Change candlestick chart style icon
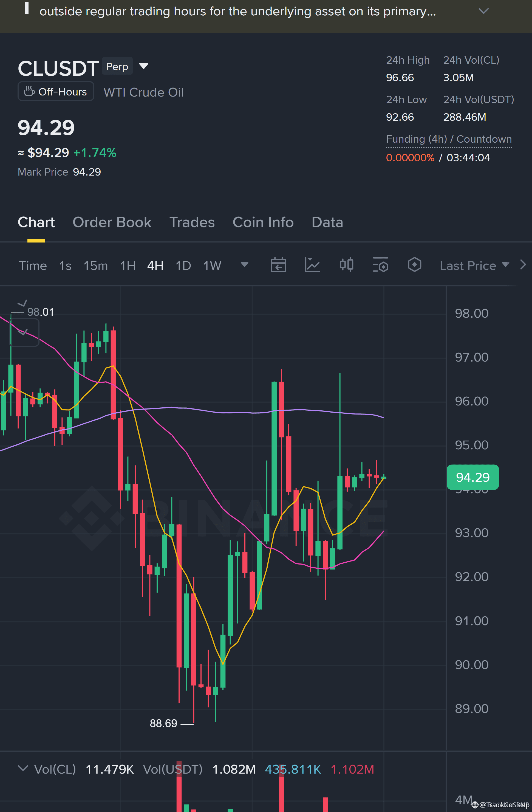The height and width of the screenshot is (812, 532). tap(346, 265)
